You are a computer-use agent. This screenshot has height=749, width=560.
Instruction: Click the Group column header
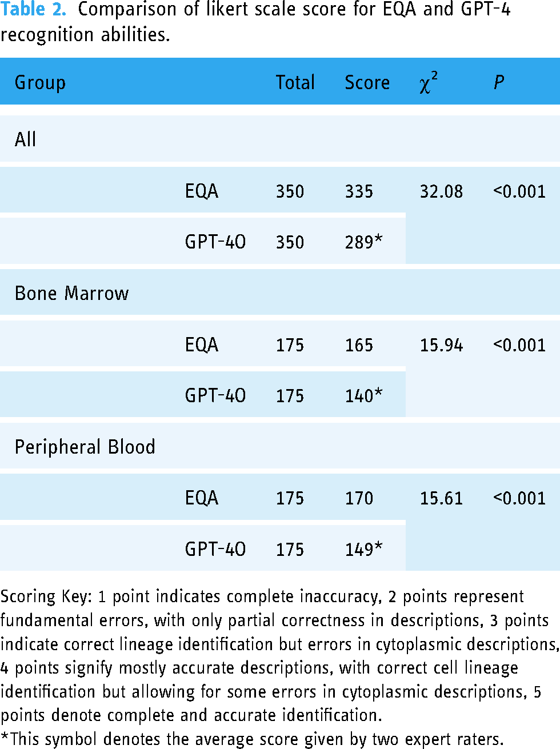click(40, 83)
